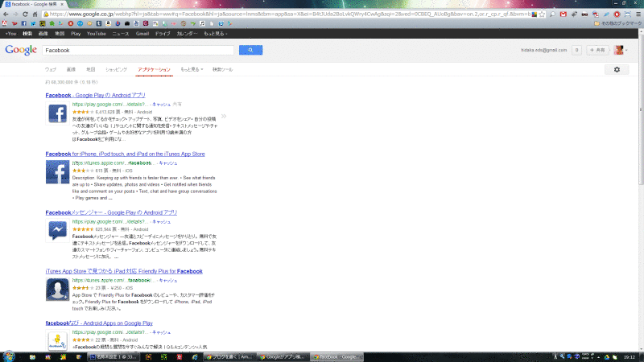Open 検索ツール search tools
Image resolution: width=644 pixels, height=362 pixels.
(x=223, y=69)
